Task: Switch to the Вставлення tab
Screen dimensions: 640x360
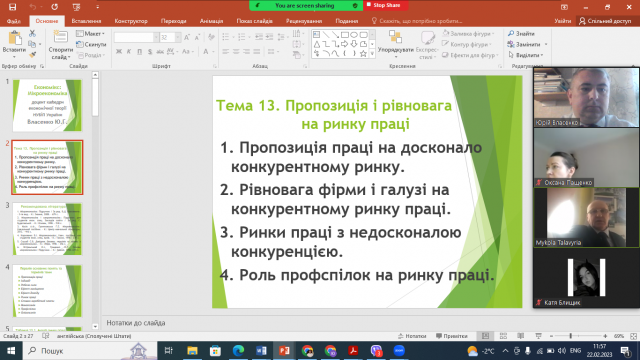Action: (86, 21)
